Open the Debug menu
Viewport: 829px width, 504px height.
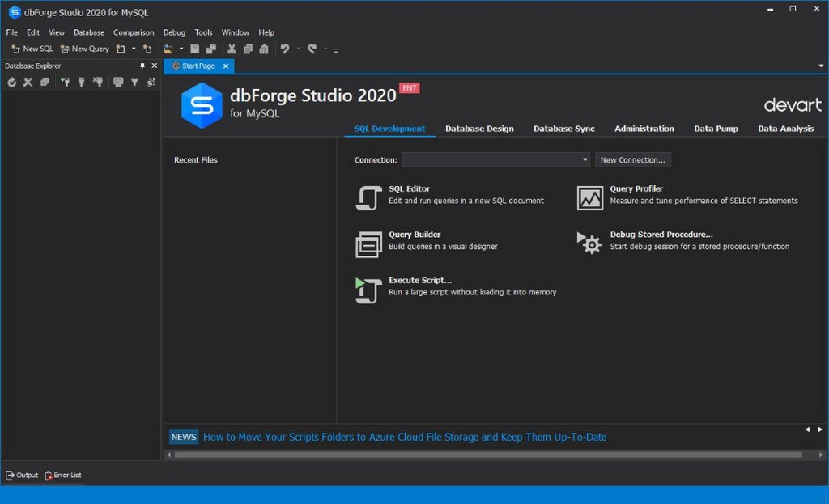tap(175, 32)
